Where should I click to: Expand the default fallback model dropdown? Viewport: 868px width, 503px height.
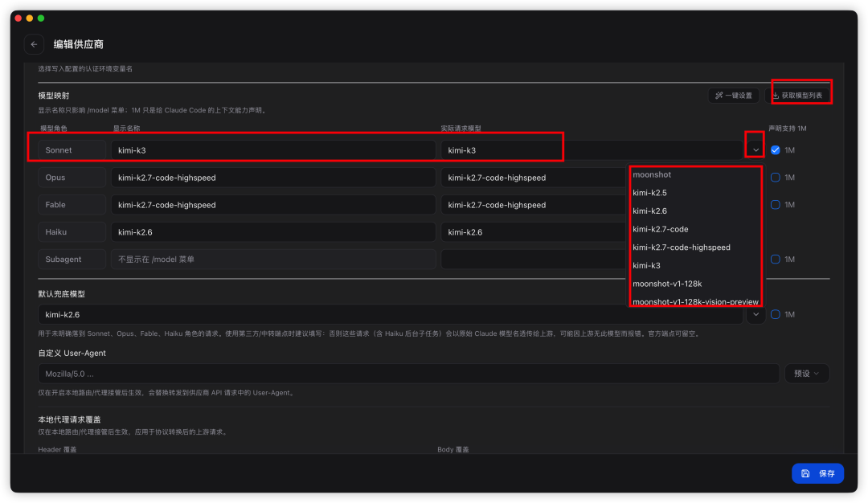(x=755, y=314)
